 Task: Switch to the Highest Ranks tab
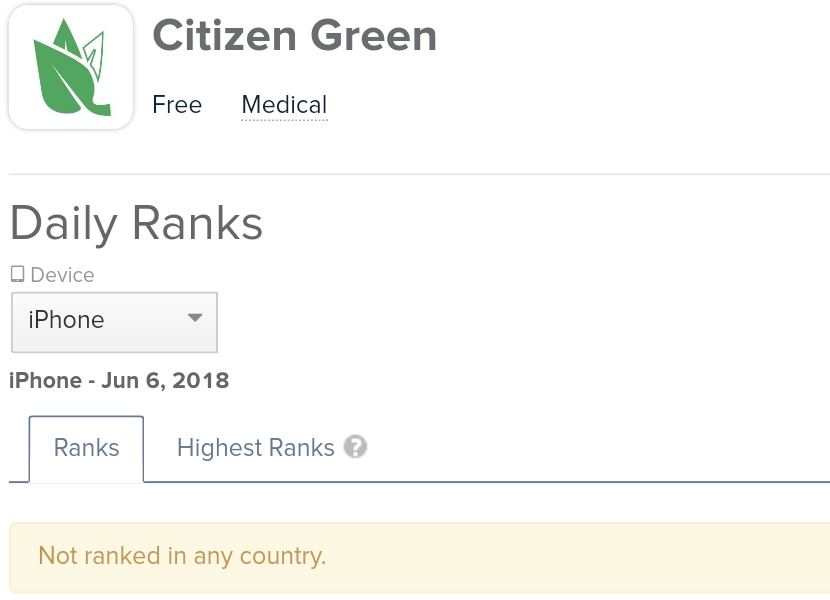coord(255,448)
